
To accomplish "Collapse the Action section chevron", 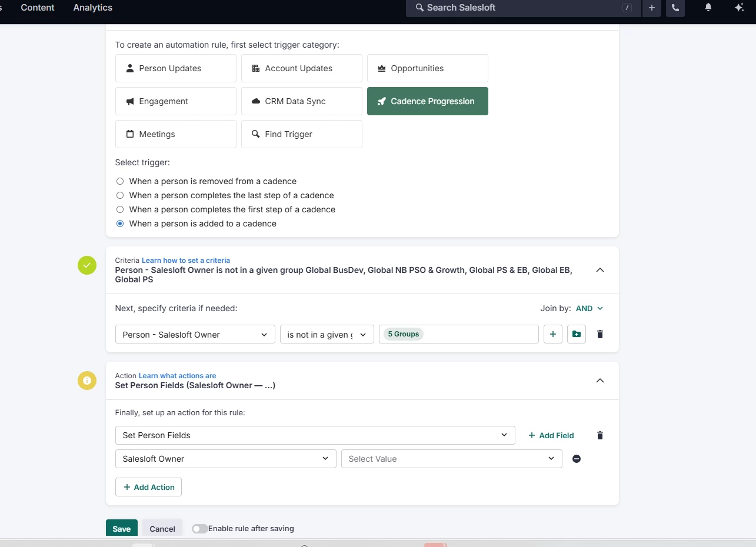I will pos(600,381).
